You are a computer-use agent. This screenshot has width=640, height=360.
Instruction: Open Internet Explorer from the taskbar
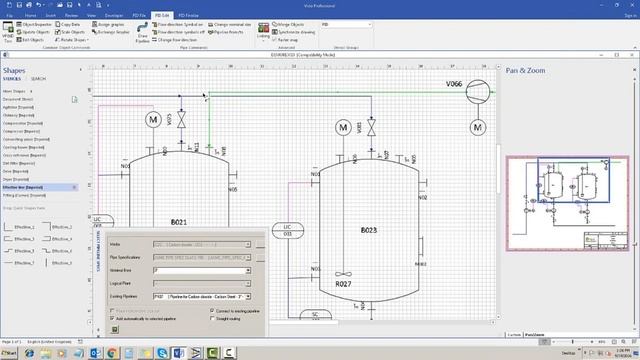29,353
